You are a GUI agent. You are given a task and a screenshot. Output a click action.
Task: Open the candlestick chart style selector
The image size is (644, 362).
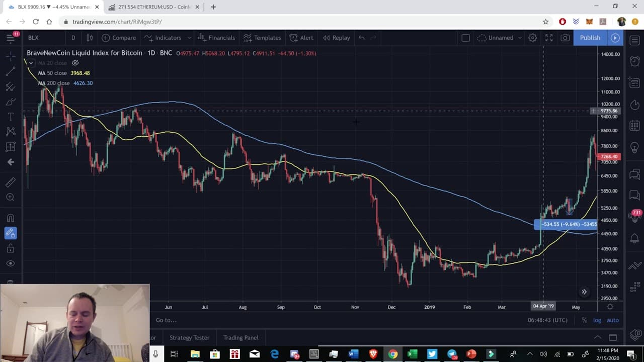coord(90,38)
